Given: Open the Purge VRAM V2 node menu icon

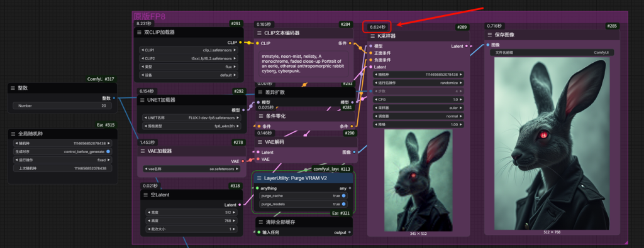Looking at the screenshot, I should [x=258, y=178].
